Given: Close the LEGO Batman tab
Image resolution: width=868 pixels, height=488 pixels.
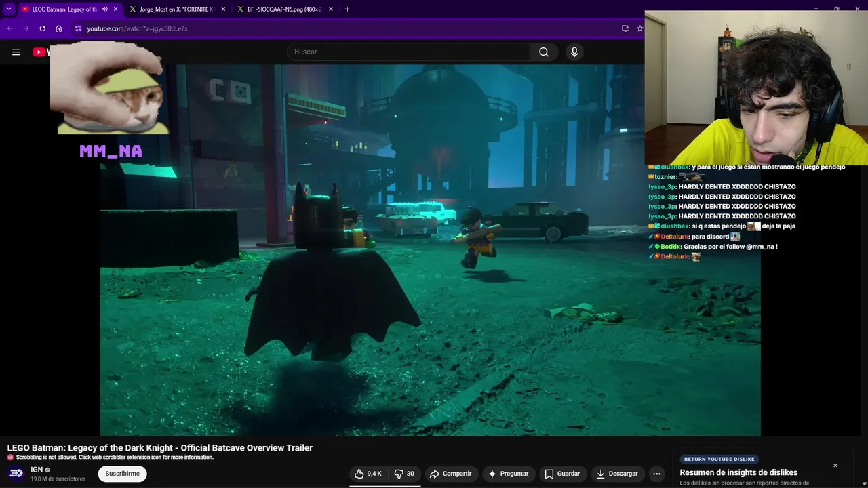Looking at the screenshot, I should coord(116,9).
